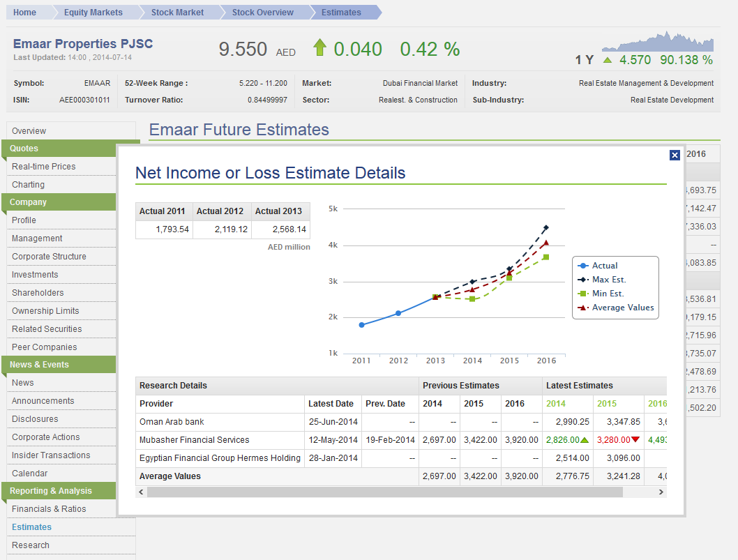The width and height of the screenshot is (738, 560).
Task: Click the table scrollbar right arrow
Action: click(x=661, y=492)
